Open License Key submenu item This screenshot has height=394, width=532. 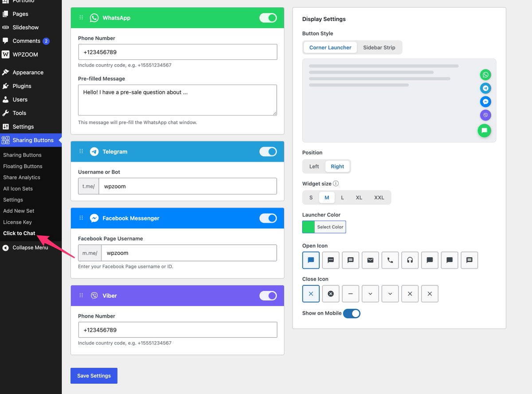(17, 222)
